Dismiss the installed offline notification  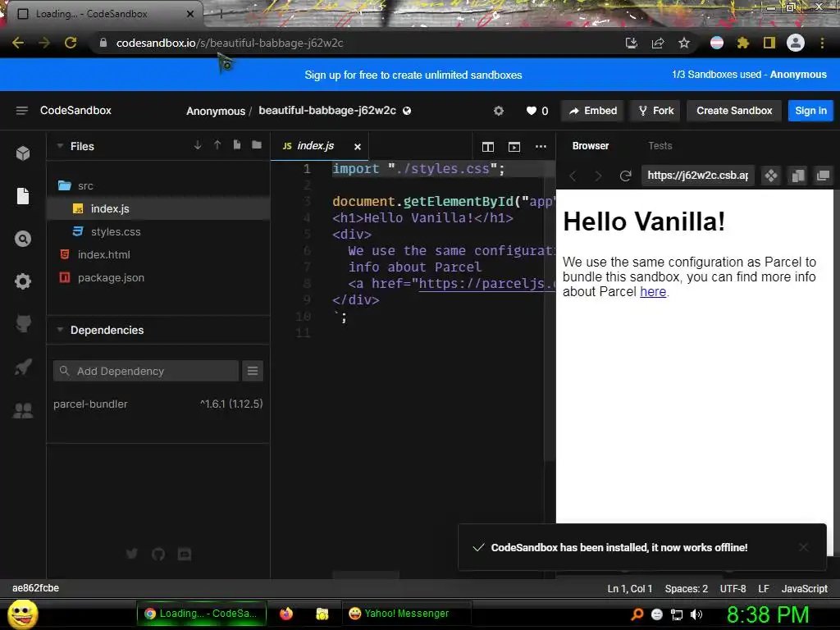click(804, 547)
